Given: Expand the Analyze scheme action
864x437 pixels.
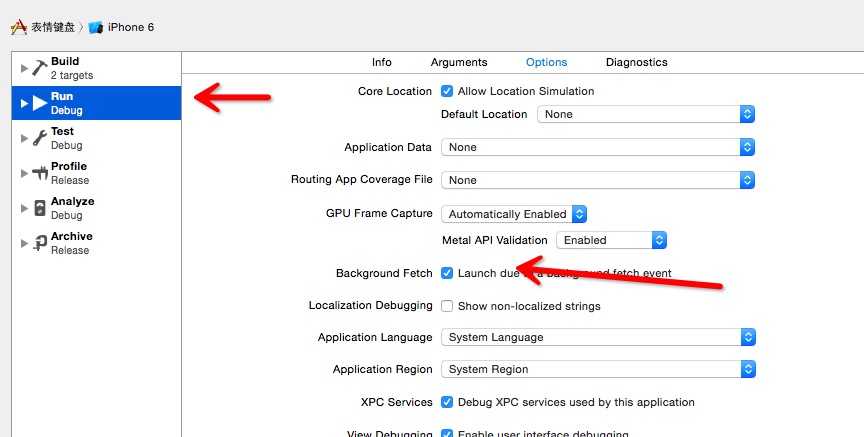Looking at the screenshot, I should (x=24, y=208).
